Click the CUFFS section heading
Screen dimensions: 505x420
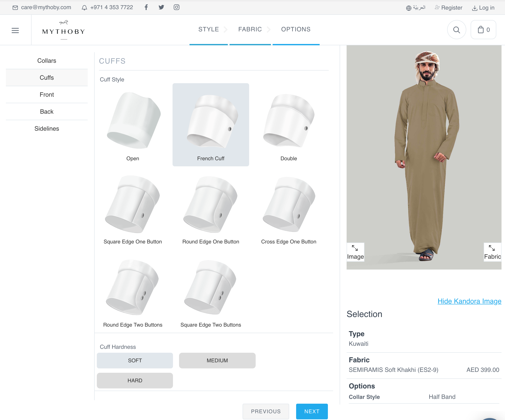tap(112, 61)
